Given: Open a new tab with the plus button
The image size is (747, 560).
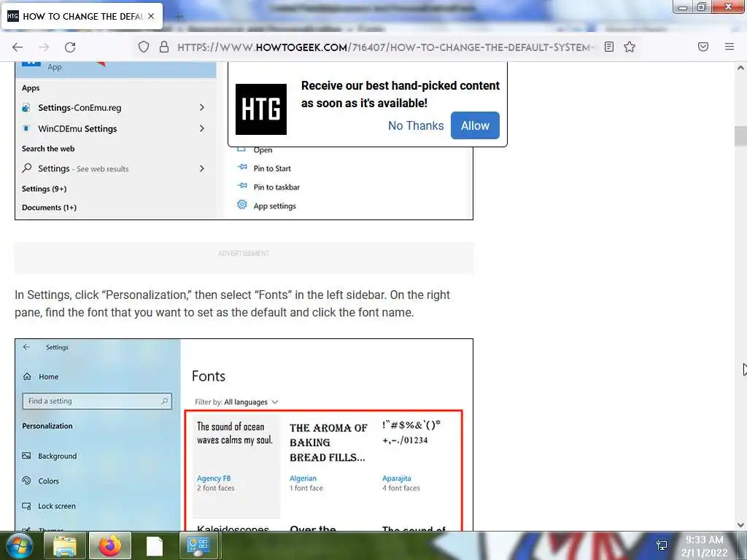Looking at the screenshot, I should pos(179,17).
